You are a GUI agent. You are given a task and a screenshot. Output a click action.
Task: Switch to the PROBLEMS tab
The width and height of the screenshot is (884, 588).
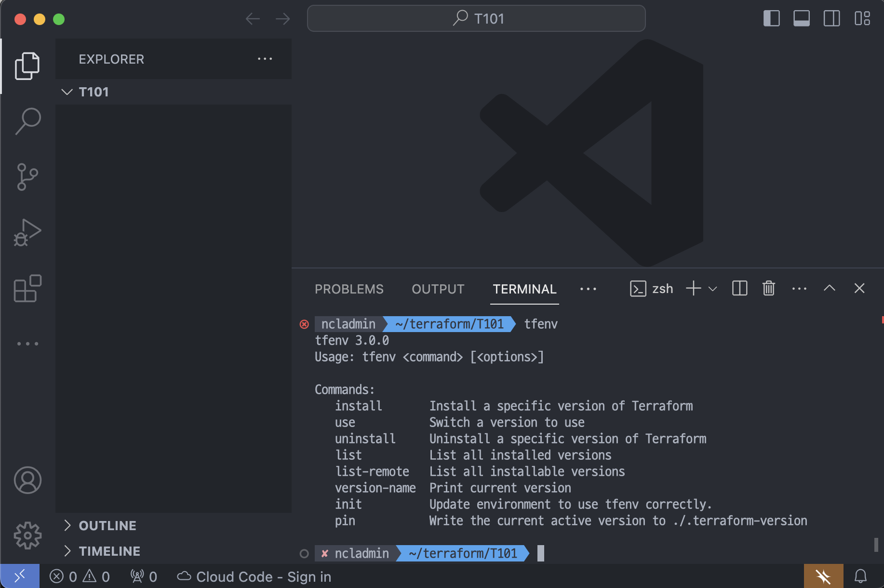click(x=349, y=289)
